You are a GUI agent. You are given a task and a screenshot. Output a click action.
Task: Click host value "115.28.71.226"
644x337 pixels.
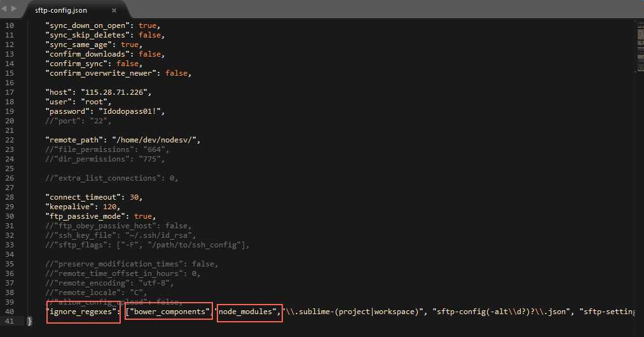click(114, 92)
